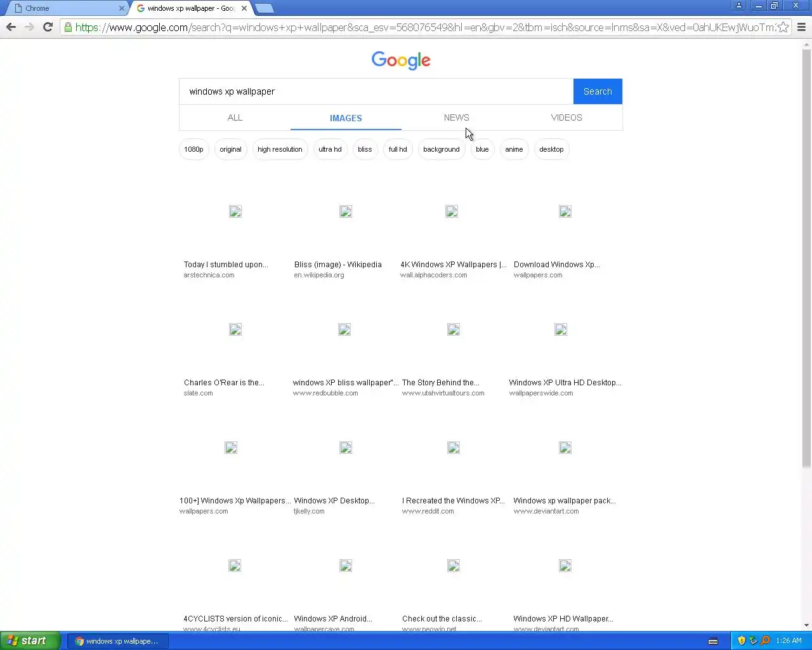Click the keyboard icon in the taskbar
This screenshot has width=812, height=650.
coord(713,641)
